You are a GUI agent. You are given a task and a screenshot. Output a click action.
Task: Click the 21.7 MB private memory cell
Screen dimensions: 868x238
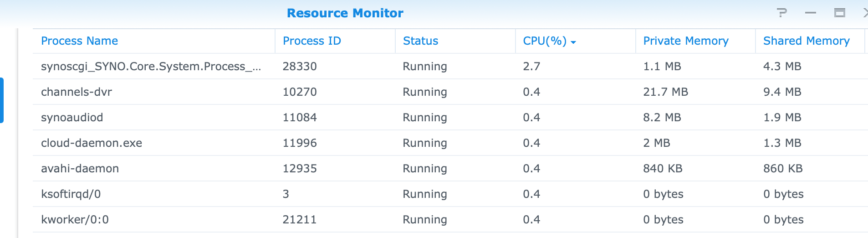pos(665,92)
